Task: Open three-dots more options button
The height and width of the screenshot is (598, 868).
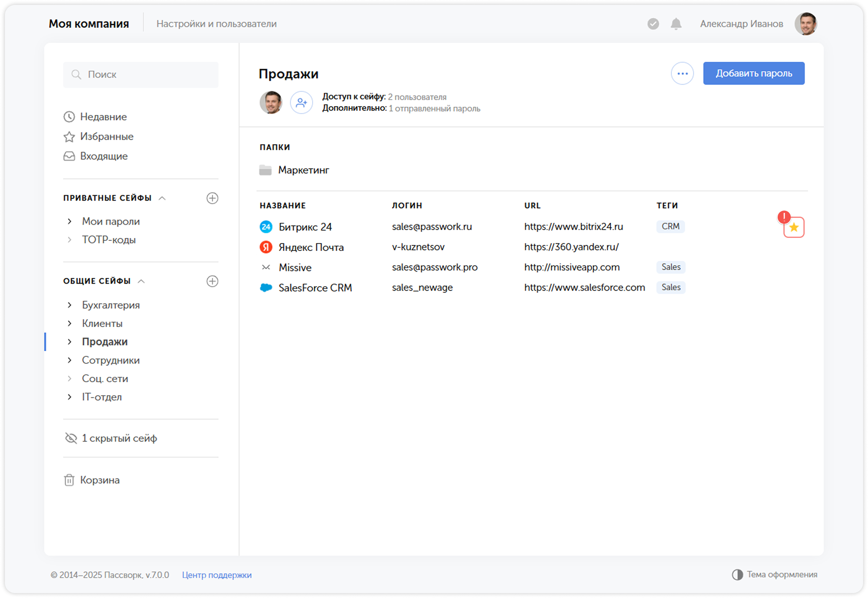Action: 682,74
